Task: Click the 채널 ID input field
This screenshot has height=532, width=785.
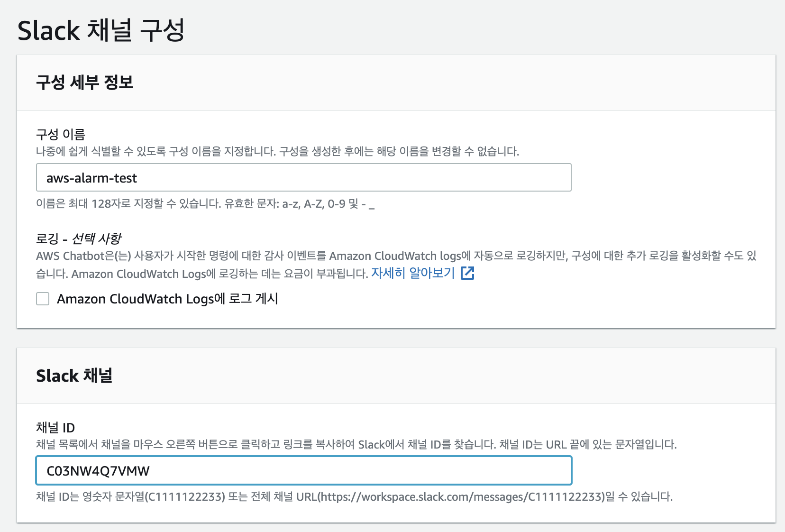Action: (x=304, y=470)
